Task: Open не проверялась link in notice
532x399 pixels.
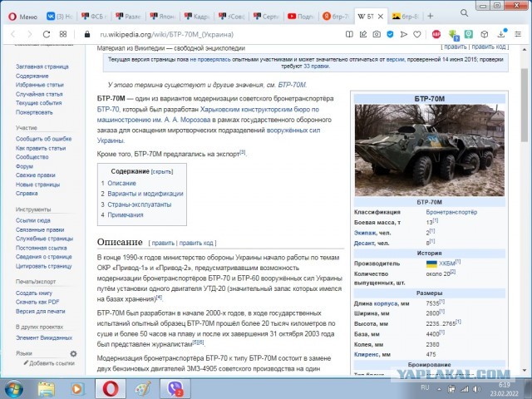Action: 210,59
